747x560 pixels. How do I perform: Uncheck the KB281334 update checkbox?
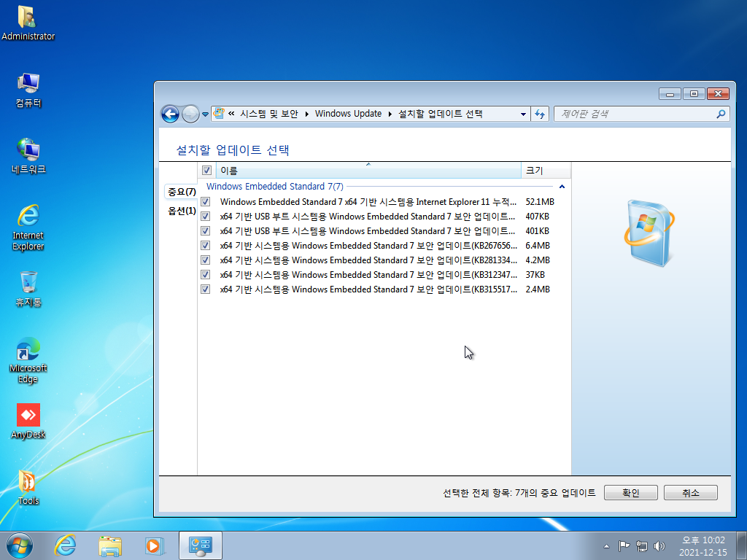[205, 260]
